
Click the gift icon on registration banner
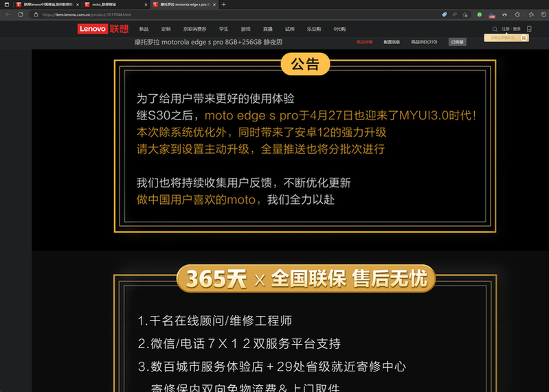pyautogui.click(x=524, y=38)
